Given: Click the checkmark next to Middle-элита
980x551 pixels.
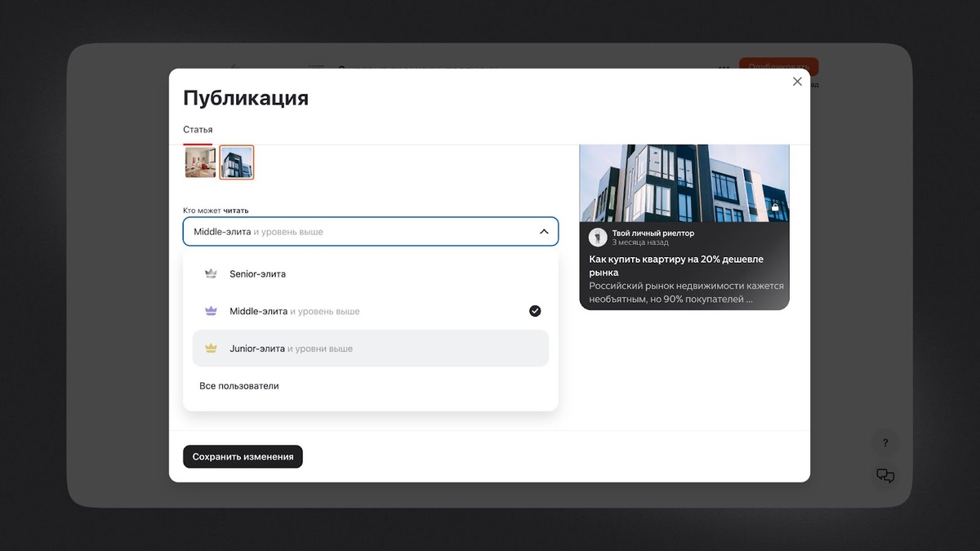Looking at the screenshot, I should point(535,311).
